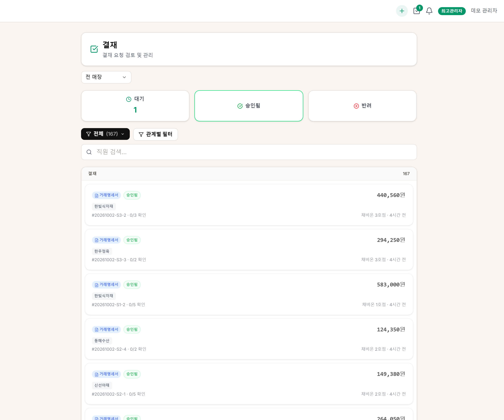504x420 pixels.
Task: Click the red X icon beside 반려
Action: (356, 106)
